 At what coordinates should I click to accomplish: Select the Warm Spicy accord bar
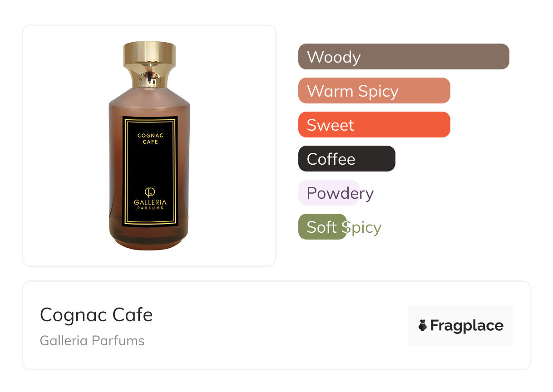[x=374, y=91]
